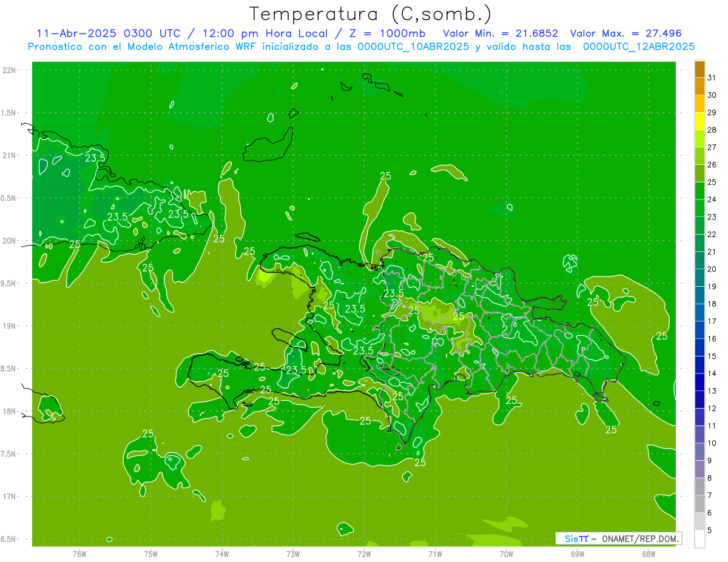
Task: Pick the yellow legend swatch between 28 and 29
Action: [699, 121]
